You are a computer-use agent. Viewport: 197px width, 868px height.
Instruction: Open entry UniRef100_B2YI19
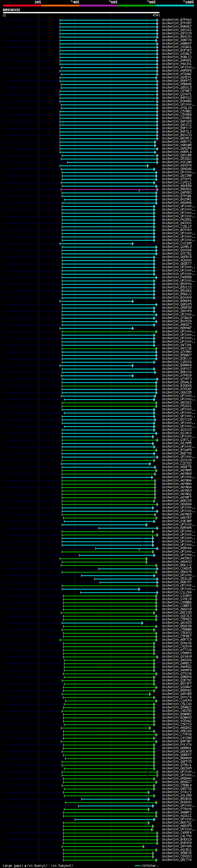coord(176,420)
